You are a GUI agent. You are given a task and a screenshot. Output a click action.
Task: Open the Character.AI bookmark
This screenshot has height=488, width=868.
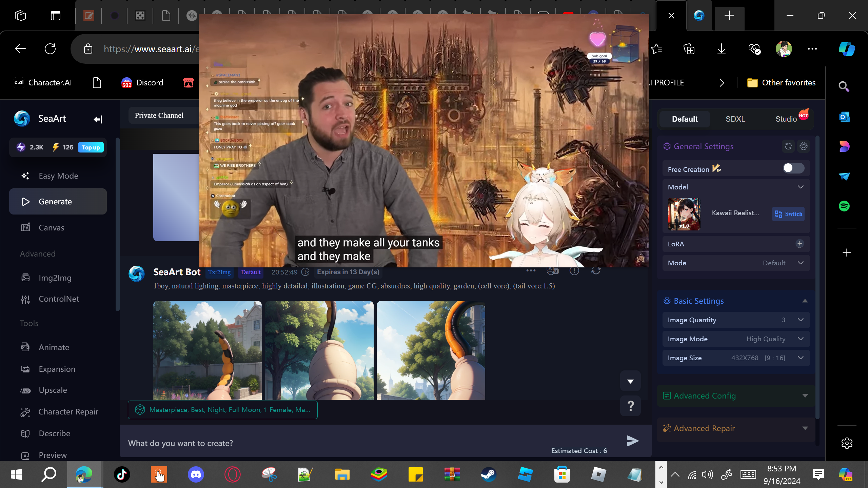coord(43,83)
